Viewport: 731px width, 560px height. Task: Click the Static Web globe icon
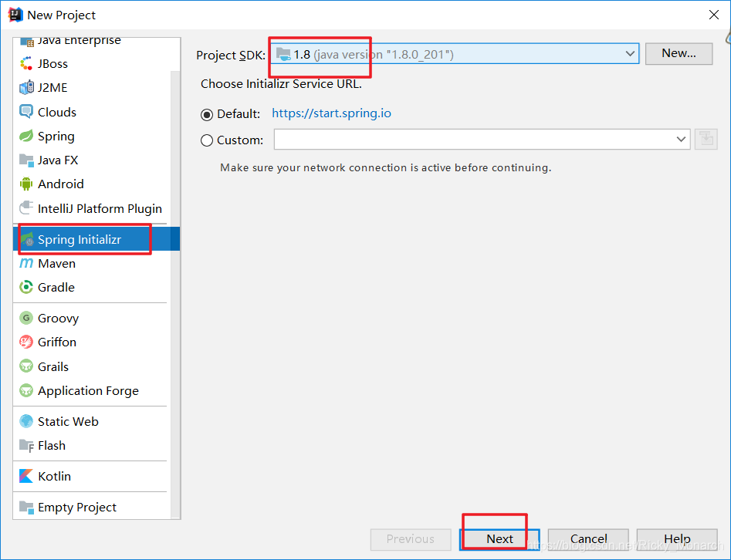click(26, 421)
